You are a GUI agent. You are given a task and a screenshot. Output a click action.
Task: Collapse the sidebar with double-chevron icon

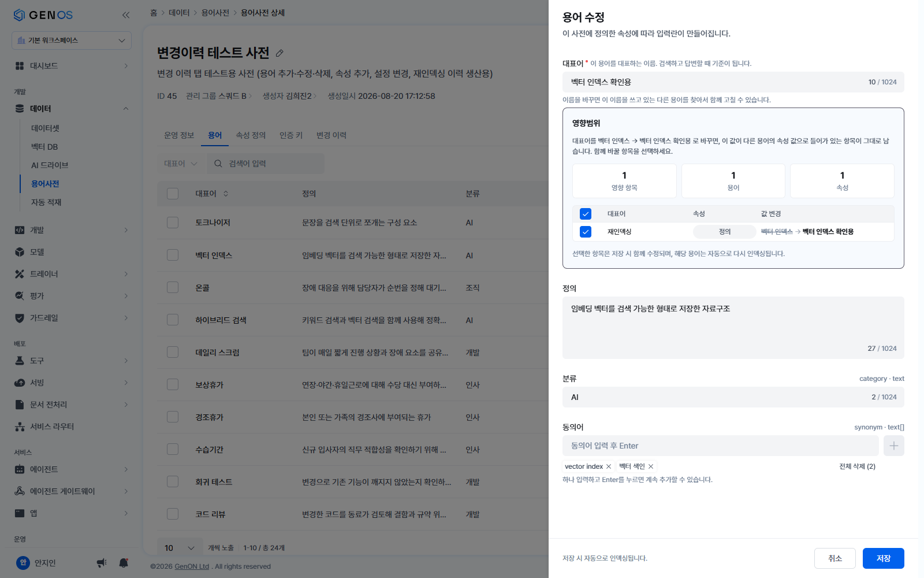[126, 15]
